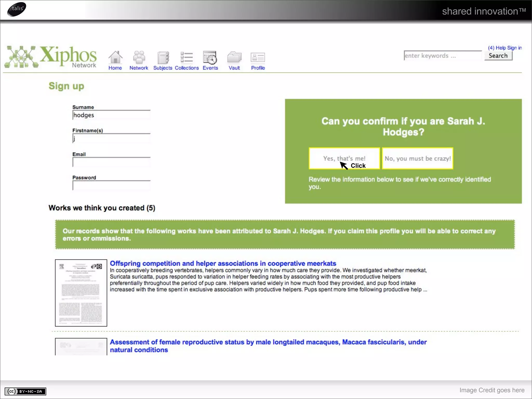The height and width of the screenshot is (399, 532).
Task: Focus the Surname field containing hodges
Action: [111, 115]
